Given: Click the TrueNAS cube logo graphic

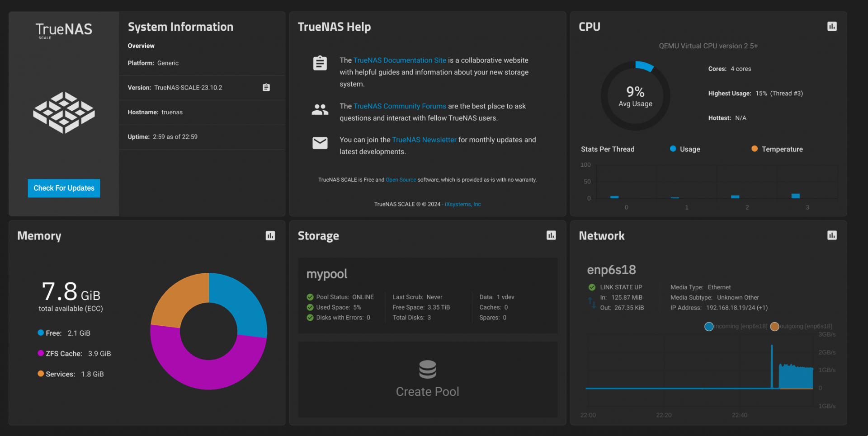Looking at the screenshot, I should [64, 113].
